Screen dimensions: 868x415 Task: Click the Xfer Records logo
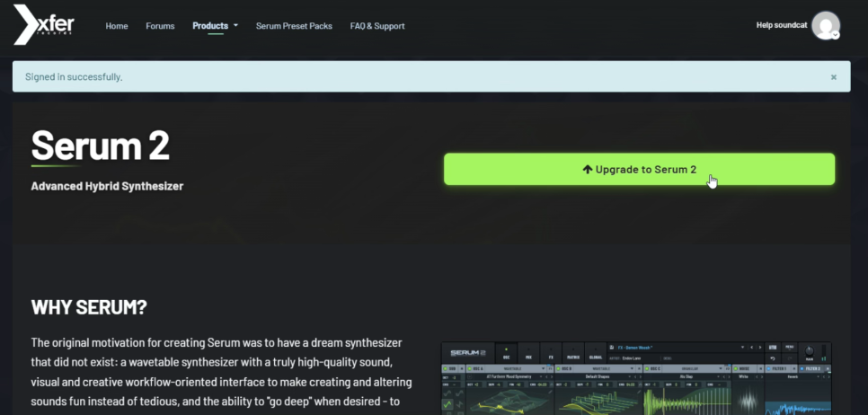(x=44, y=25)
